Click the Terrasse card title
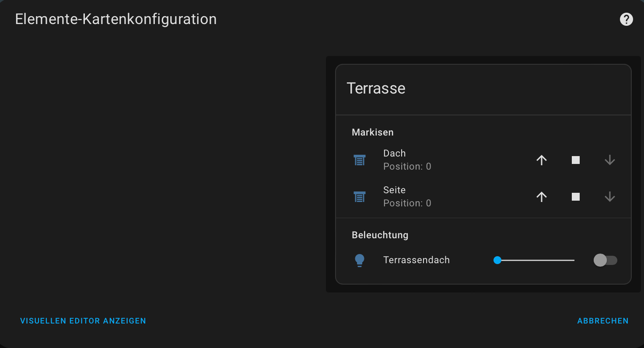644x348 pixels. coord(376,88)
